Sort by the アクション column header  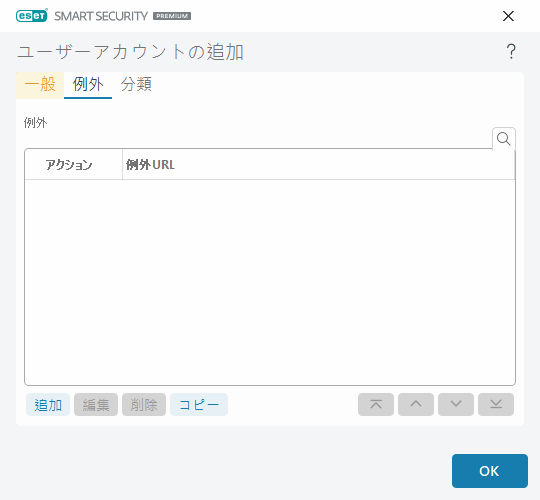(73, 165)
